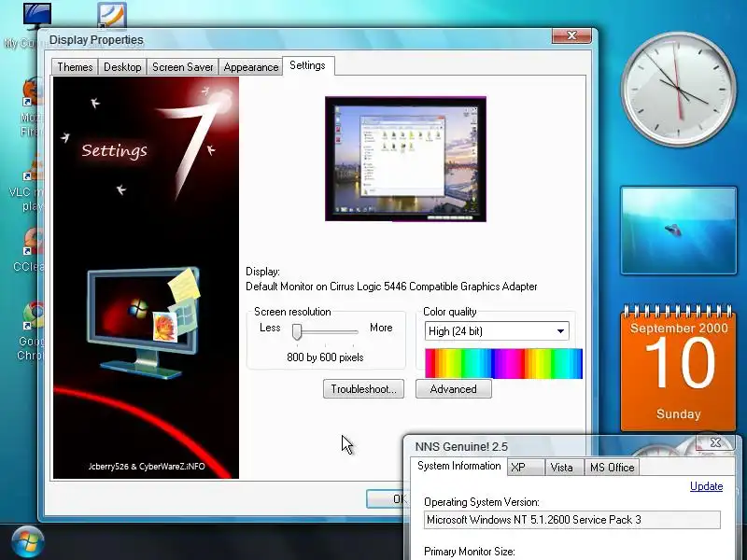Switch to the Desktop tab
The height and width of the screenshot is (560, 747).
122,66
